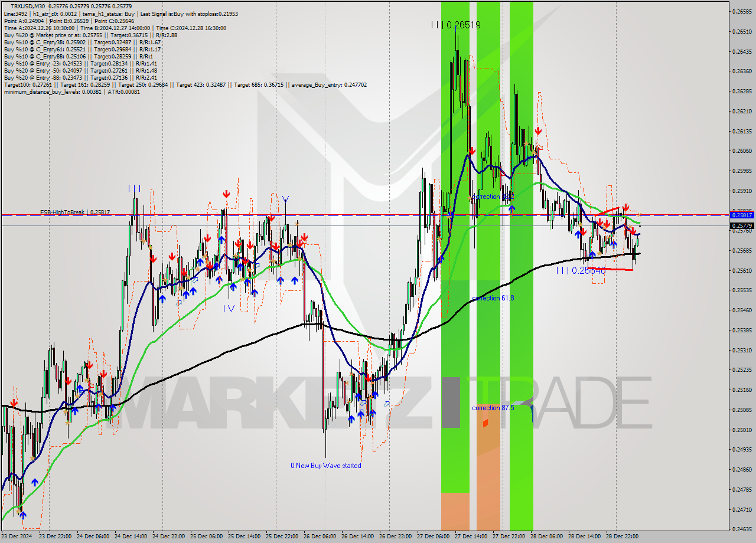Click the 'Buy %10 @ C_Entry38' line
The width and height of the screenshot is (756, 543).
point(83,42)
